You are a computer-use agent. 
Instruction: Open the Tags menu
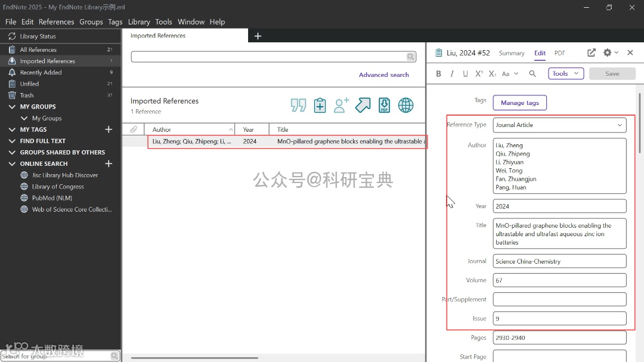[x=115, y=22]
